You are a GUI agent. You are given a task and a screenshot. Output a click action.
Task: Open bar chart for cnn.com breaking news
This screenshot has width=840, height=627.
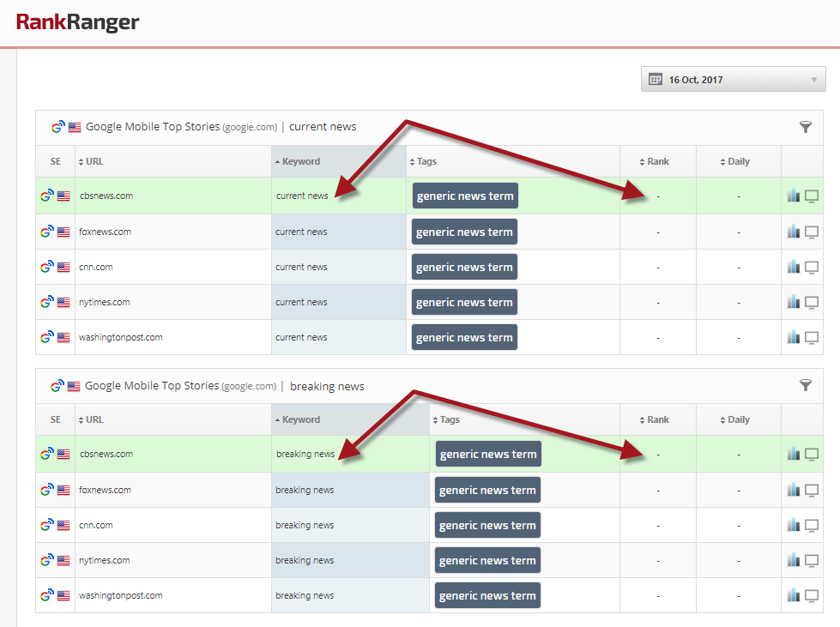pyautogui.click(x=794, y=525)
